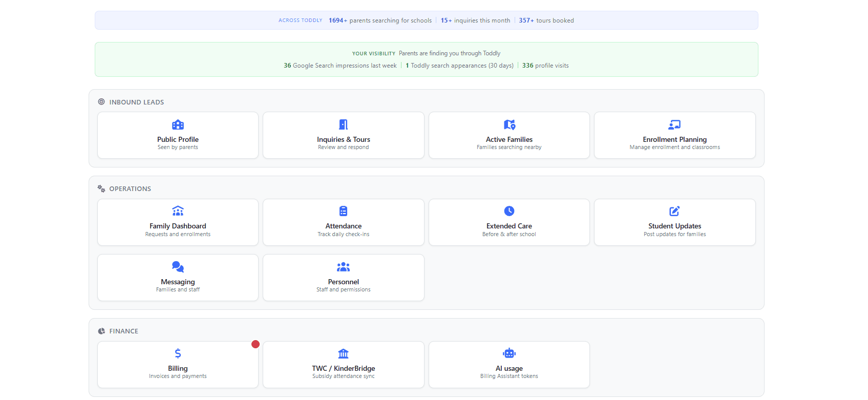
Task: Click 'Seen by parents' subtitle
Action: click(178, 147)
